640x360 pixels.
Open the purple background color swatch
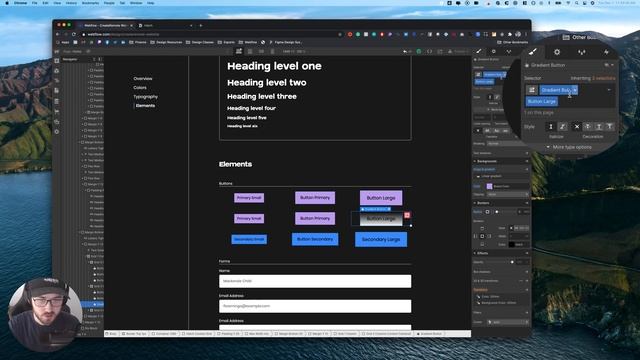pyautogui.click(x=489, y=187)
